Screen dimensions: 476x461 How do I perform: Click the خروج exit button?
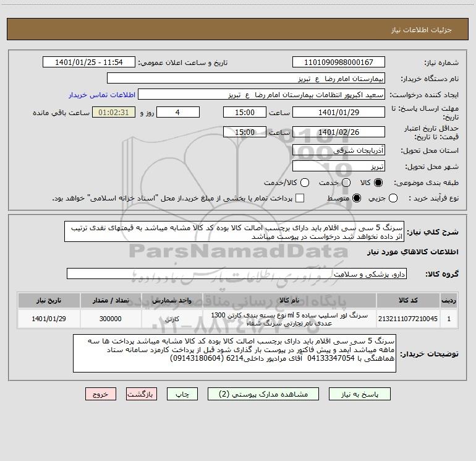101,394
